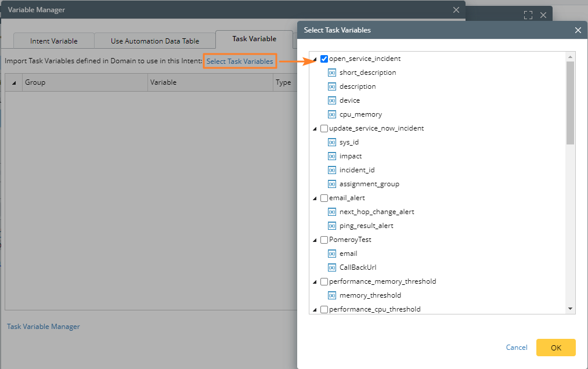
Task: Click the memory_threshold variable icon
Action: click(332, 295)
